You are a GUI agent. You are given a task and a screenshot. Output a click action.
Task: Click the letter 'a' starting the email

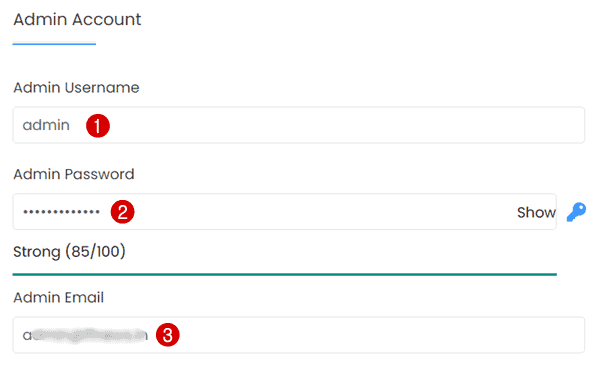[x=27, y=336]
